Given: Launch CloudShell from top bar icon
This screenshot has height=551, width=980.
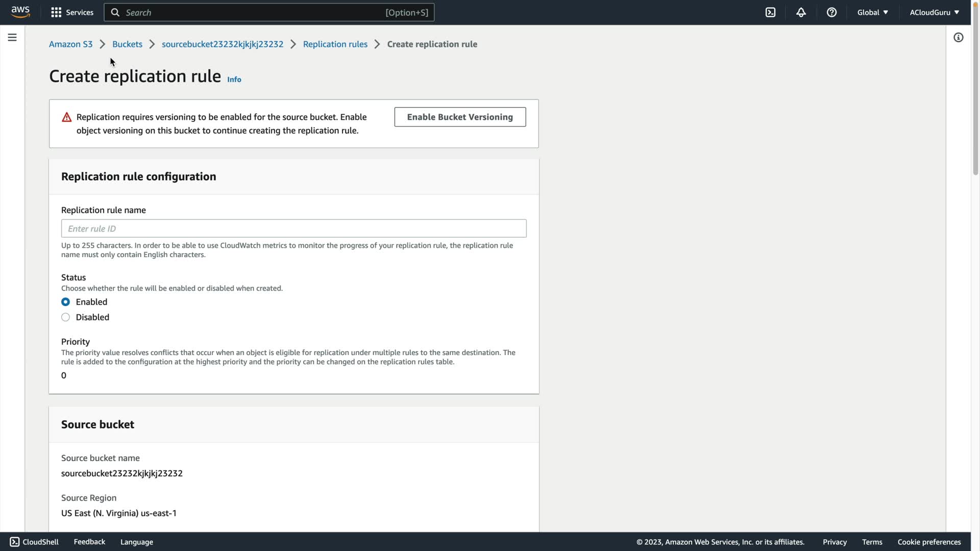Looking at the screenshot, I should [770, 12].
